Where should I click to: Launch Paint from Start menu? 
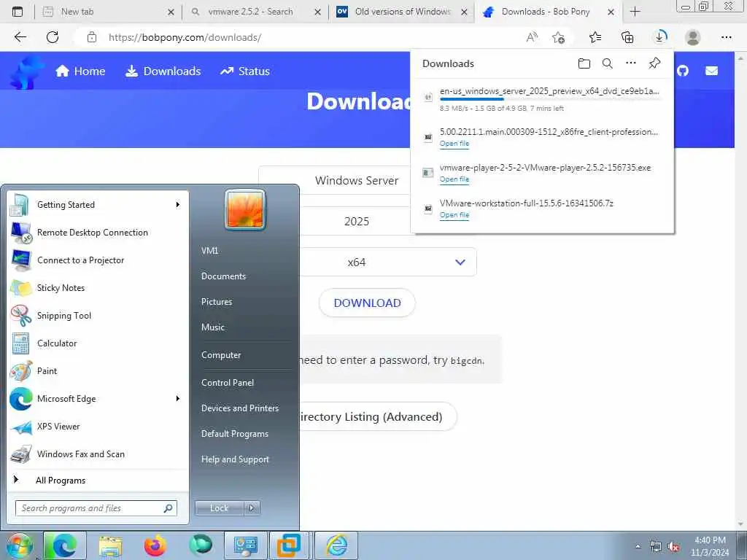(x=98, y=370)
